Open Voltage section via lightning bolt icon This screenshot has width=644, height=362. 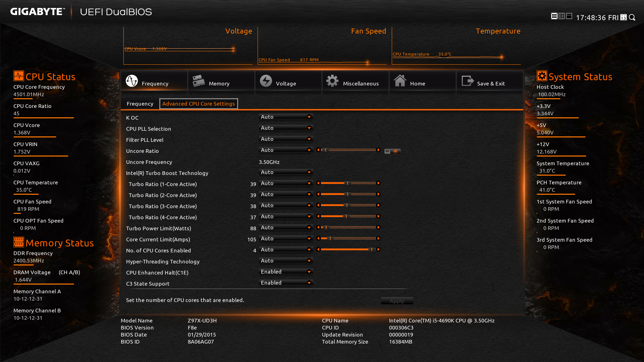266,81
